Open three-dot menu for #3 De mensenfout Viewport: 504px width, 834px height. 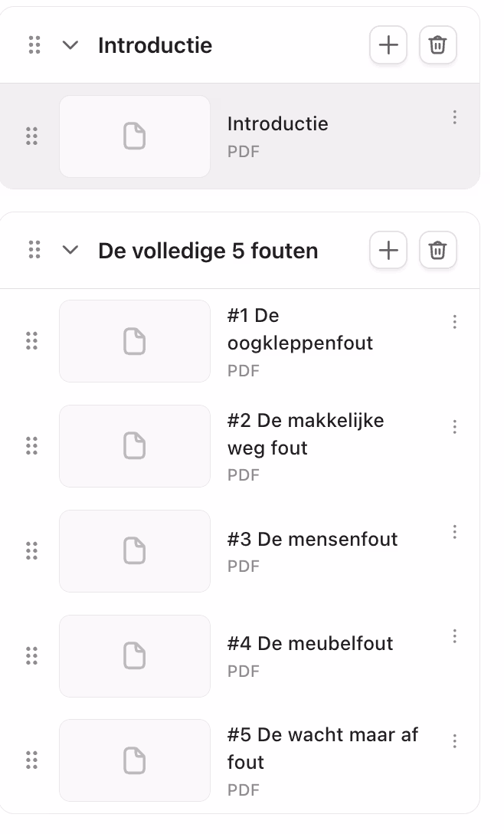click(455, 531)
